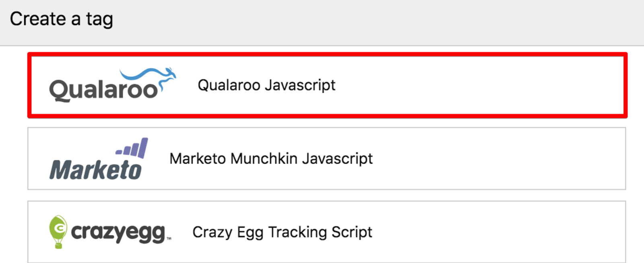This screenshot has width=644, height=263.
Task: Click the green hot-air balloon icon
Action: point(58,231)
